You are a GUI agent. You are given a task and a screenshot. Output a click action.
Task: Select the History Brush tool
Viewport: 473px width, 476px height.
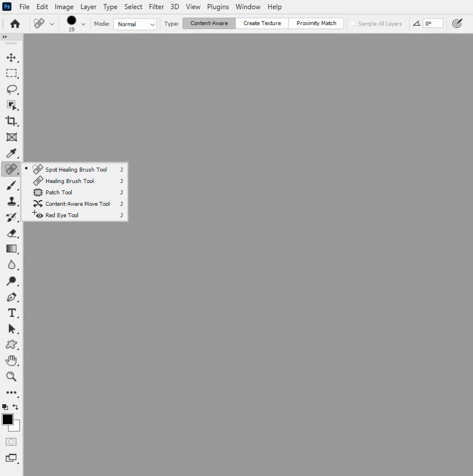click(x=11, y=217)
